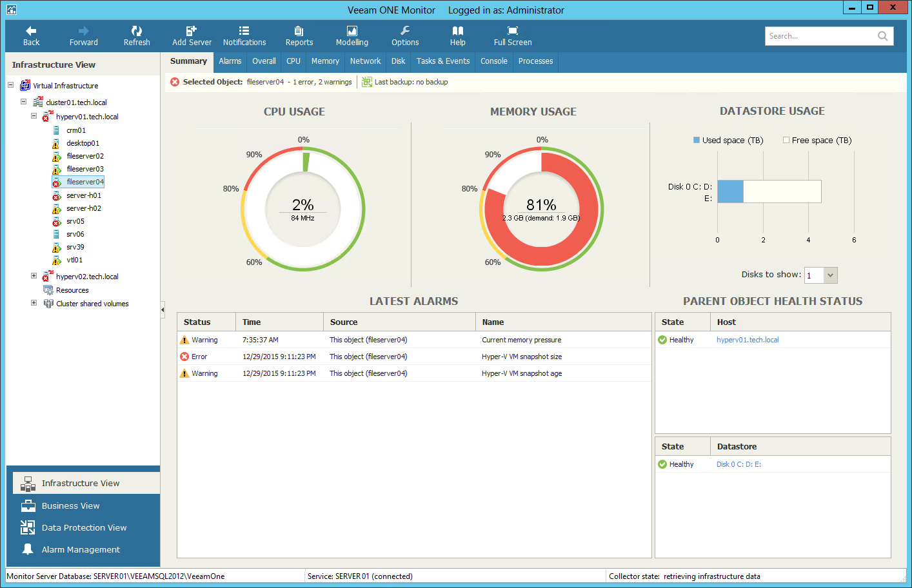The width and height of the screenshot is (912, 588).
Task: Click the healthy icon for hyperv01.tech.local
Action: (x=662, y=340)
